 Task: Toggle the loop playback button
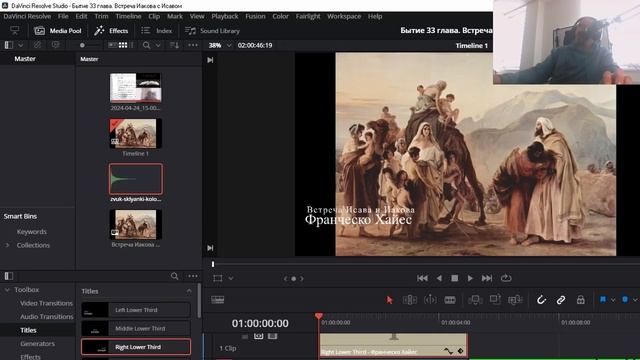pos(506,278)
